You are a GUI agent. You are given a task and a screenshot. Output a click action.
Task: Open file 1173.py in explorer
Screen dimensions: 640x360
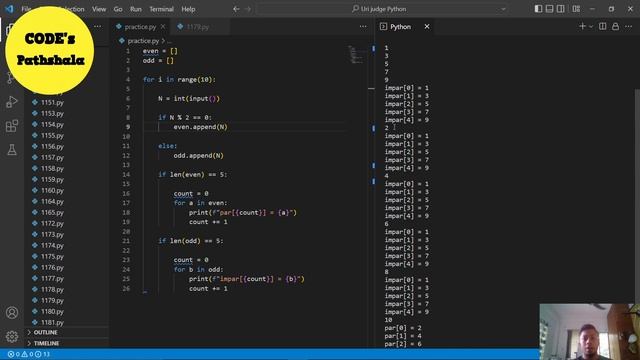coord(52,235)
